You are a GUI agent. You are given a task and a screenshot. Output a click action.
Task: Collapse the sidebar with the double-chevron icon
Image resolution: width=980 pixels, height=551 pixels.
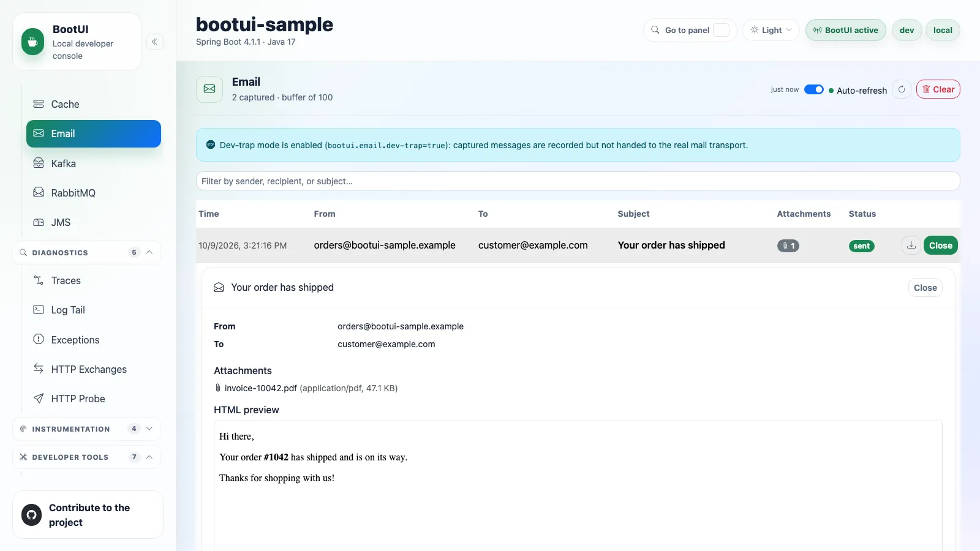pos(154,42)
